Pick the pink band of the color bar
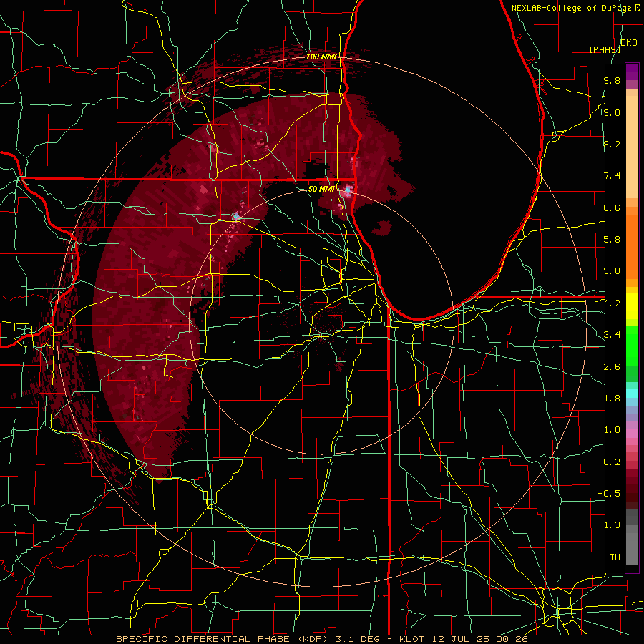644x644 pixels. coord(632,434)
